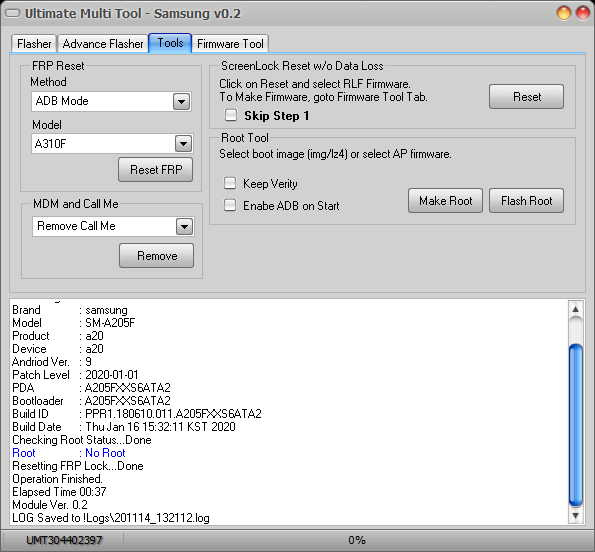Click the log scrollbar down arrow

click(x=576, y=516)
